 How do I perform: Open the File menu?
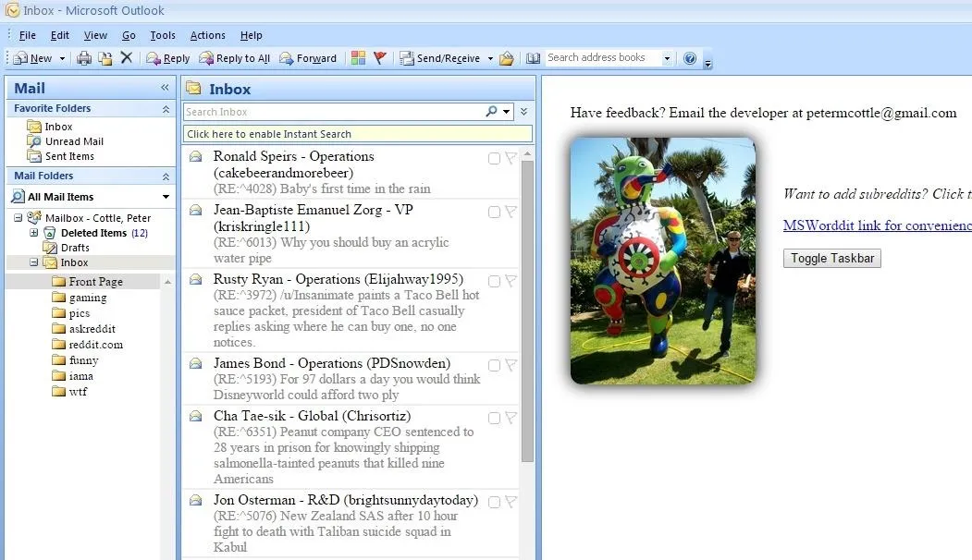tap(27, 35)
